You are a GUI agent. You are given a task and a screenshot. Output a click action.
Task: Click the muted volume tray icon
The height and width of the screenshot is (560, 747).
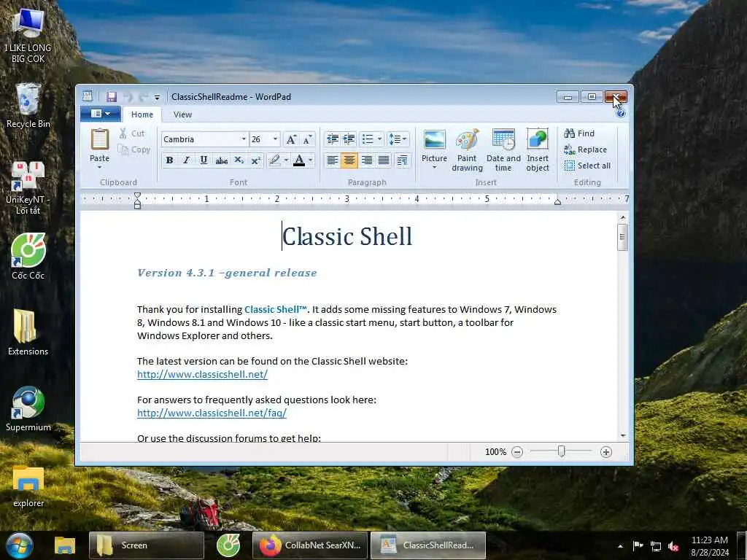click(673, 547)
